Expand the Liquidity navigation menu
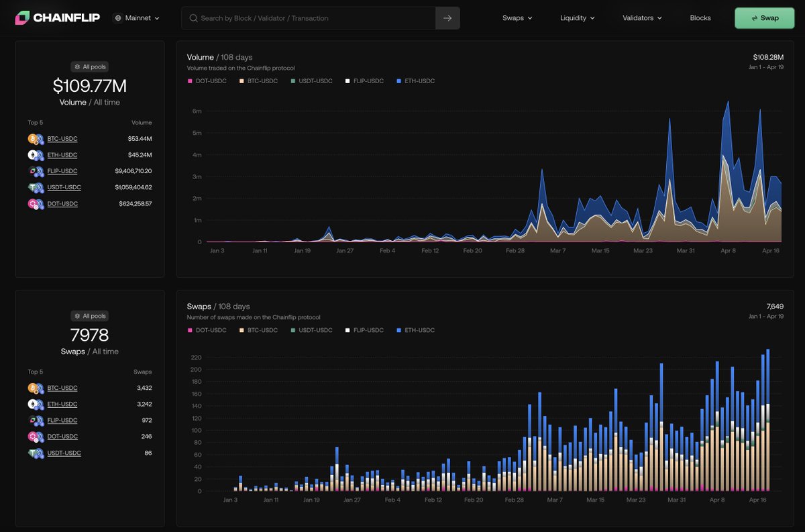Screen dimensions: 805x532 tap(578, 18)
